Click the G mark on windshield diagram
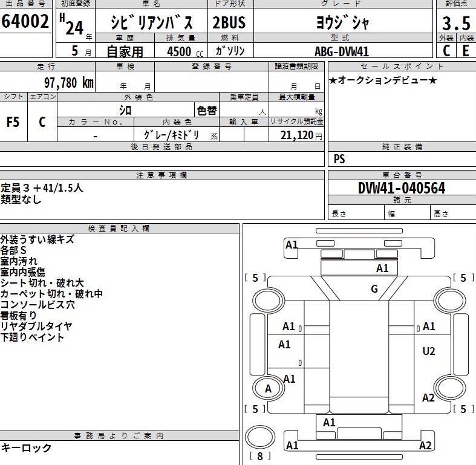This screenshot has height=465, width=476. [x=374, y=288]
